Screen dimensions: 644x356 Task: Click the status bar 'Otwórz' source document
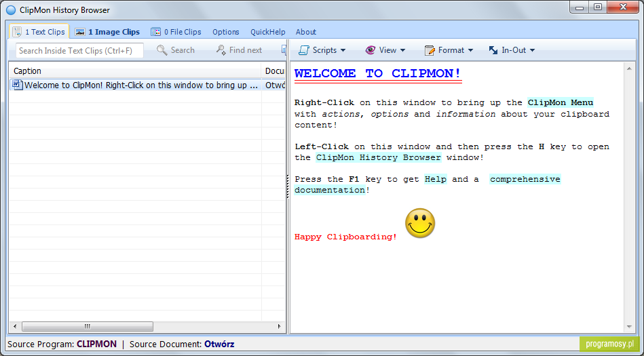tap(219, 344)
